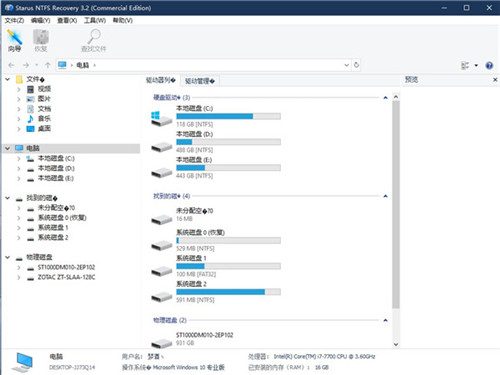Image resolution: width=500 pixels, height=375 pixels.
Task: Click the 系统磁盘 2 drive icon in list
Action: click(x=161, y=296)
